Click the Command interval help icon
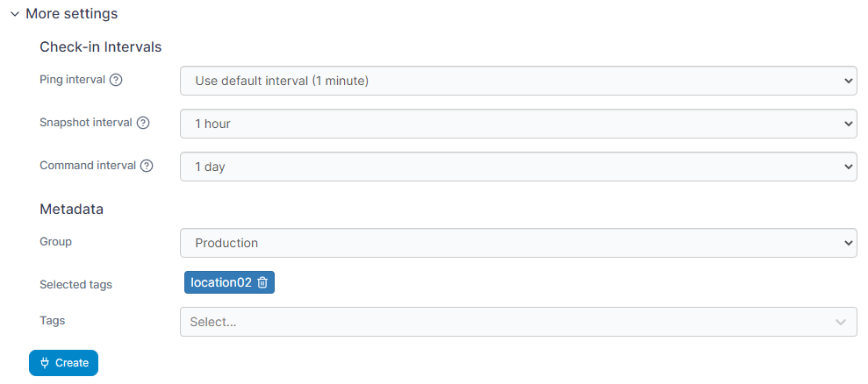868x384 pixels. (147, 166)
